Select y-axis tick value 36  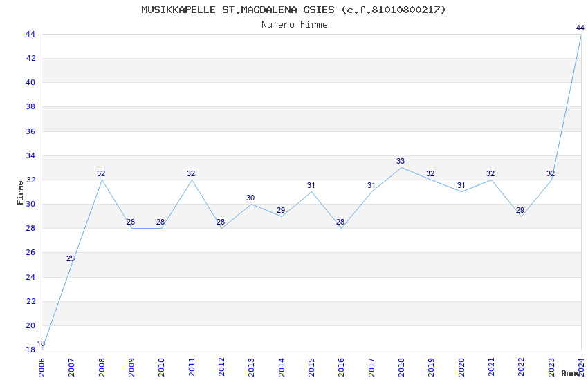coord(30,131)
